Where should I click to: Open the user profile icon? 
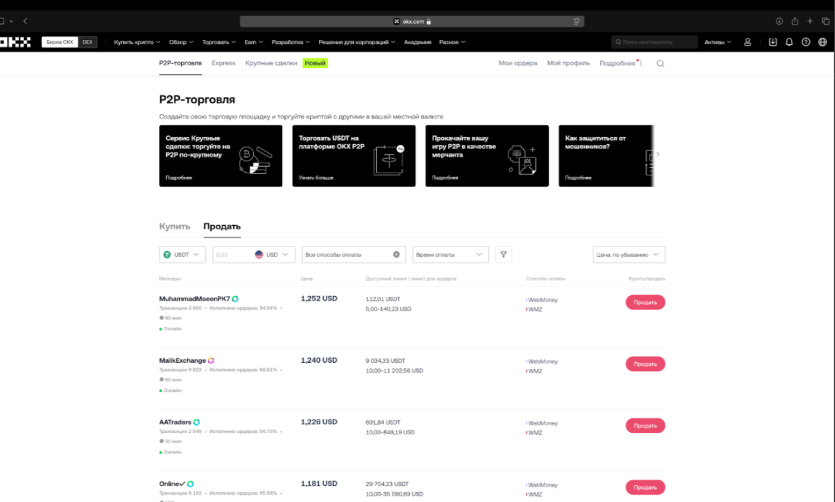[748, 42]
